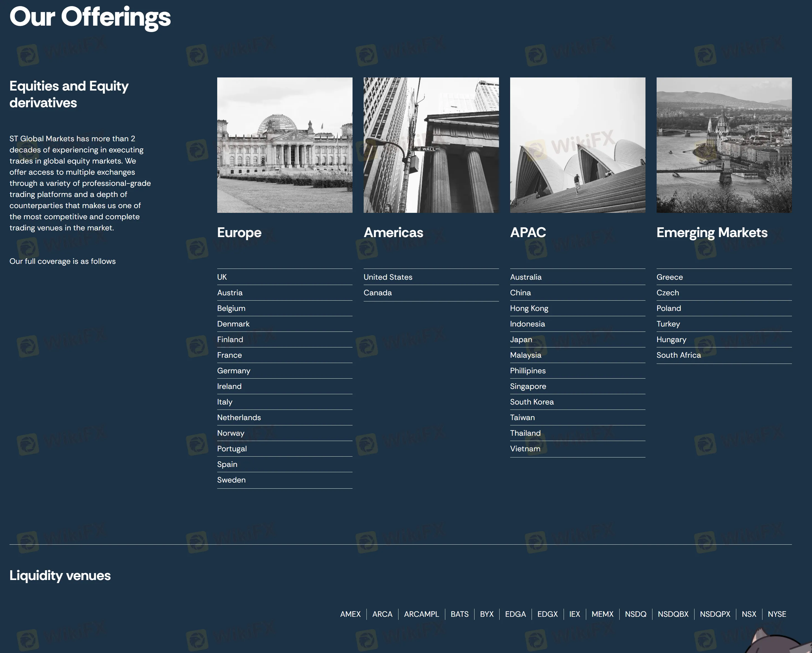
Task: Select Germany from the Europe list
Action: [x=234, y=371]
